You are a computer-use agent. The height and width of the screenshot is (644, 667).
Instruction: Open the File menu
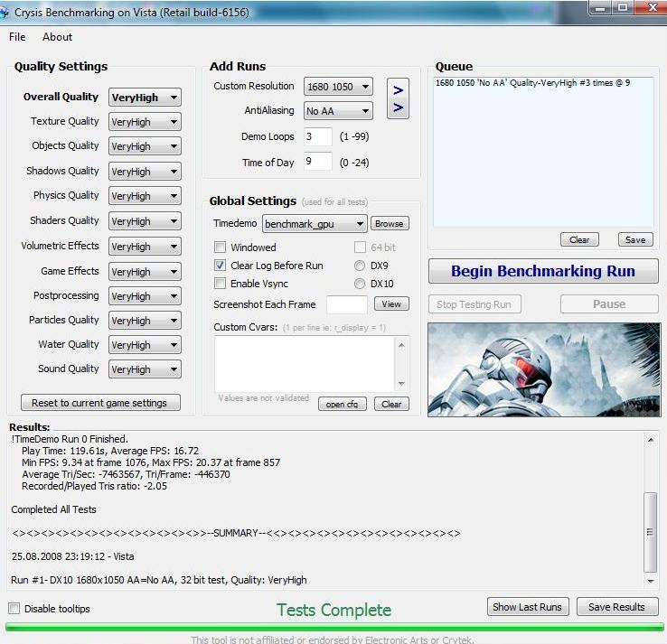[x=17, y=37]
